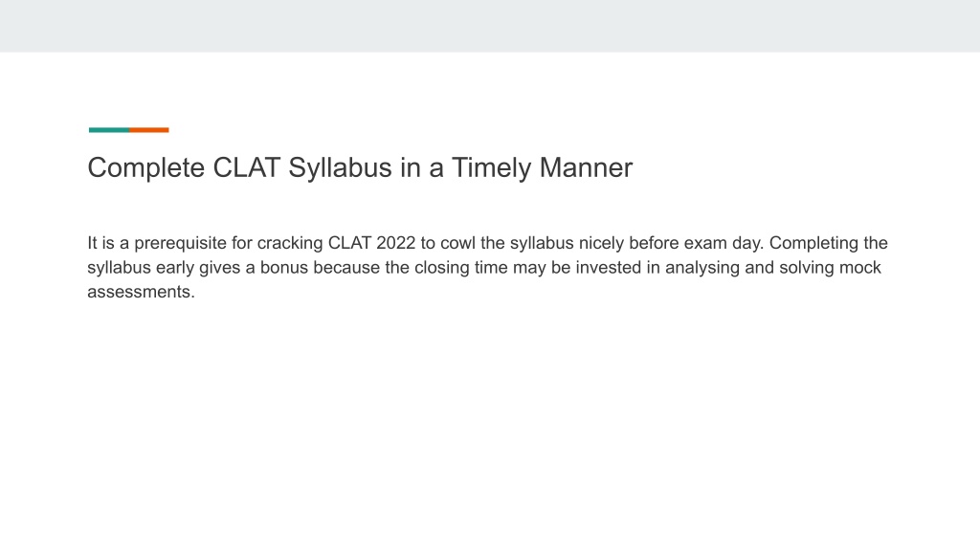This screenshot has height=551, width=980.
Task: Click the word "Manner" ending the title
Action: click(x=587, y=167)
